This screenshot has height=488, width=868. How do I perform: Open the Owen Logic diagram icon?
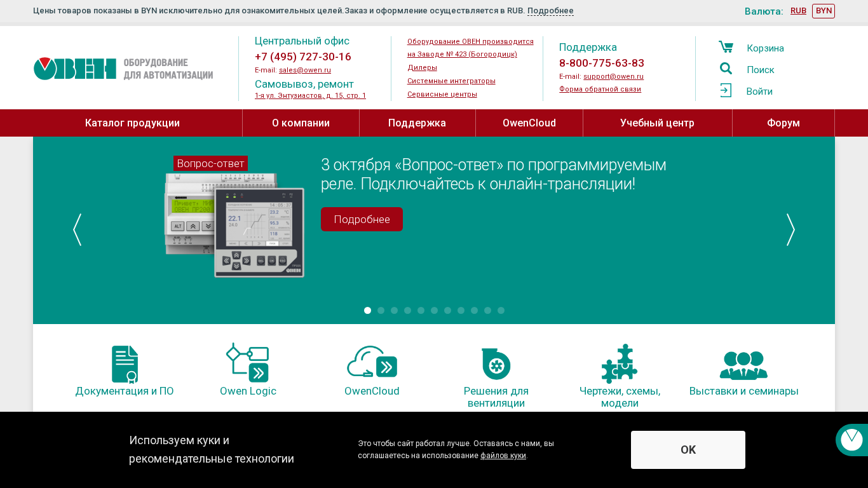[248, 363]
